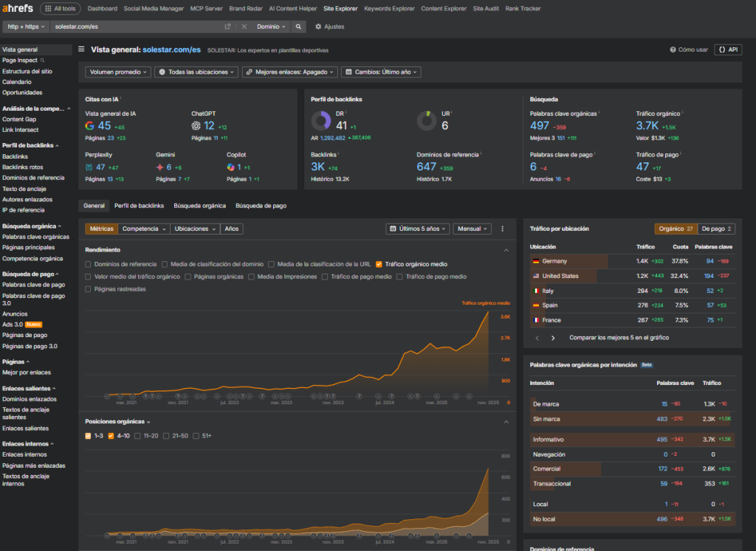Collapse the Rendimiento section chevron
This screenshot has height=551, width=756.
point(506,250)
